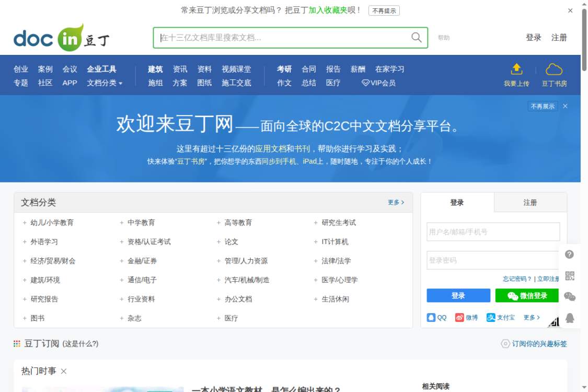
Task: Click the green 微信登录 button
Action: coord(527,296)
